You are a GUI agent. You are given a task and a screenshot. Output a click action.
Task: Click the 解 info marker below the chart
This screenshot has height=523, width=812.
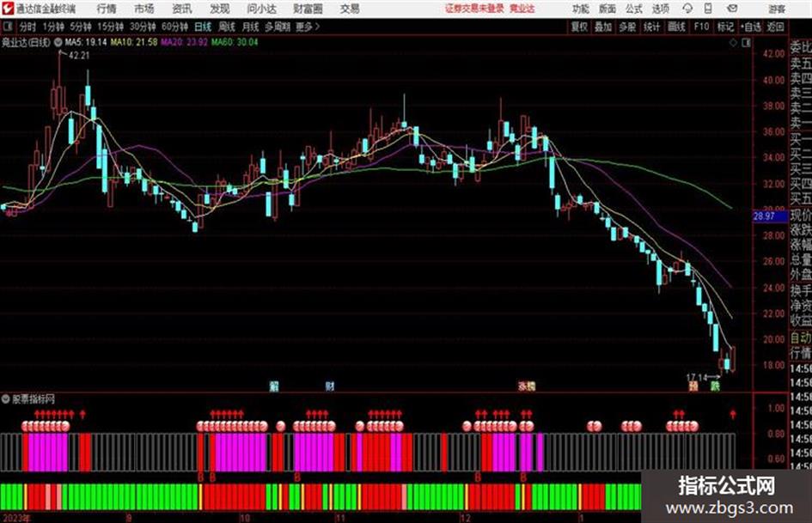click(274, 386)
